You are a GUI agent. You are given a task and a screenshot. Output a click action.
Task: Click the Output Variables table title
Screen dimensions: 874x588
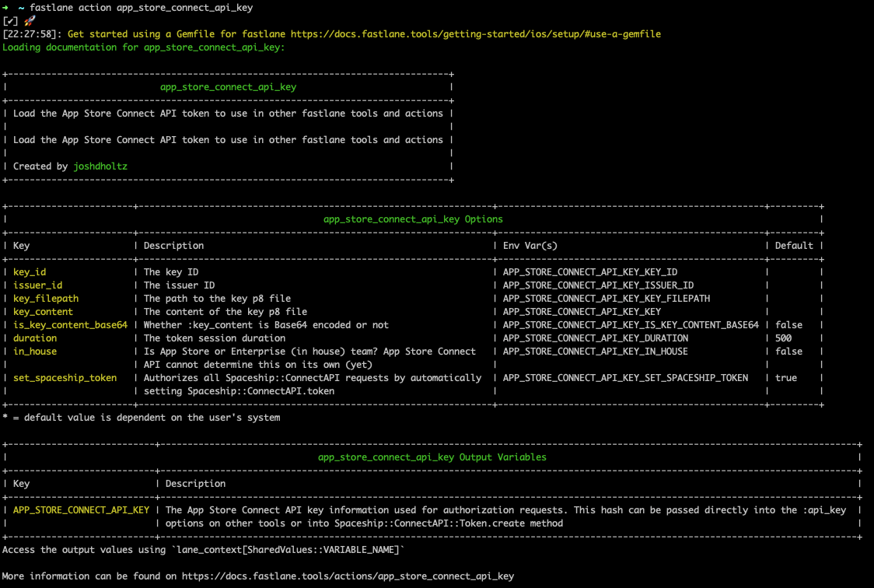point(432,457)
